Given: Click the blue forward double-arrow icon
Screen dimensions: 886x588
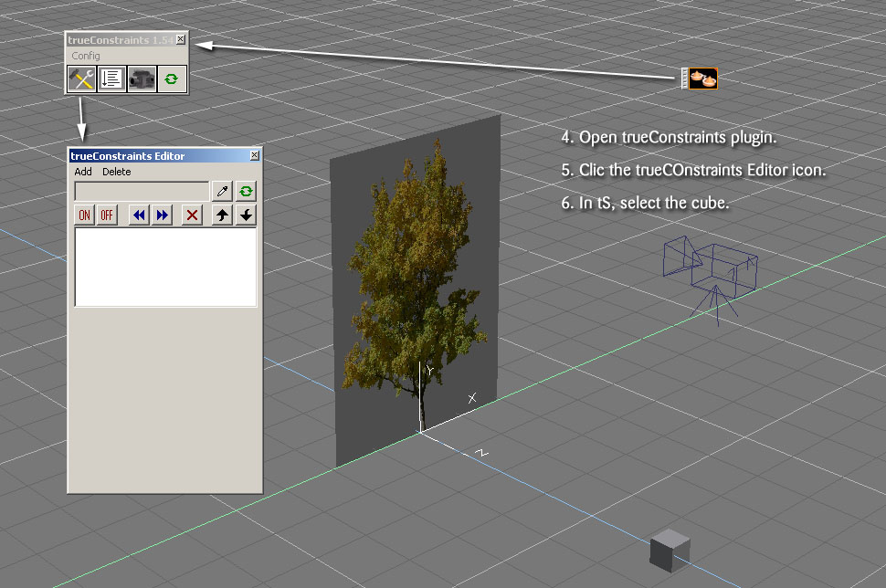Looking at the screenshot, I should tap(163, 215).
